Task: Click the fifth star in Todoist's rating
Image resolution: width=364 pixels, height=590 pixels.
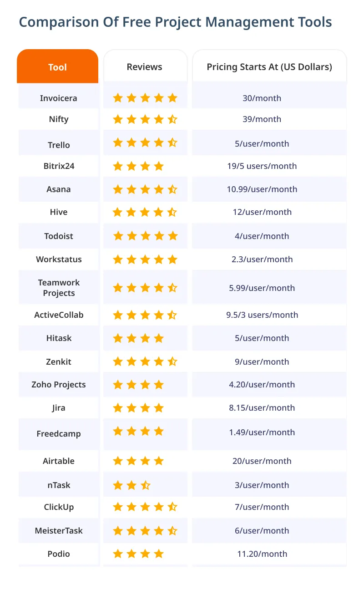Action: (x=172, y=236)
